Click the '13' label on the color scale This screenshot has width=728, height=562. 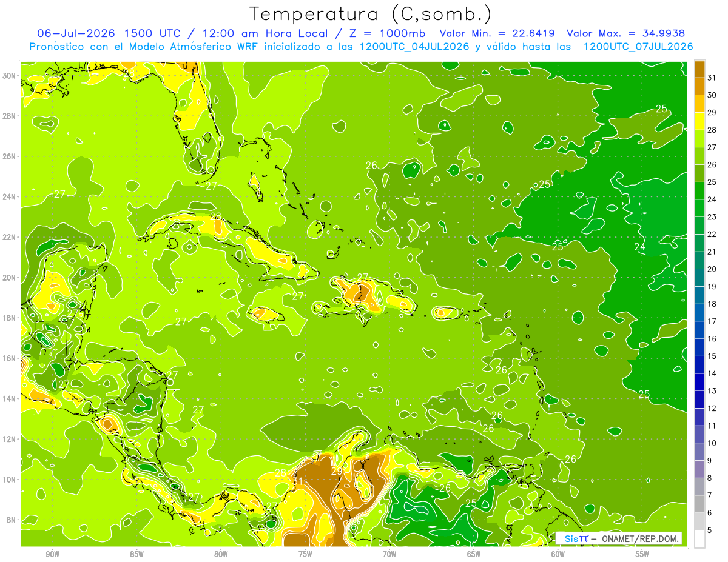point(712,391)
